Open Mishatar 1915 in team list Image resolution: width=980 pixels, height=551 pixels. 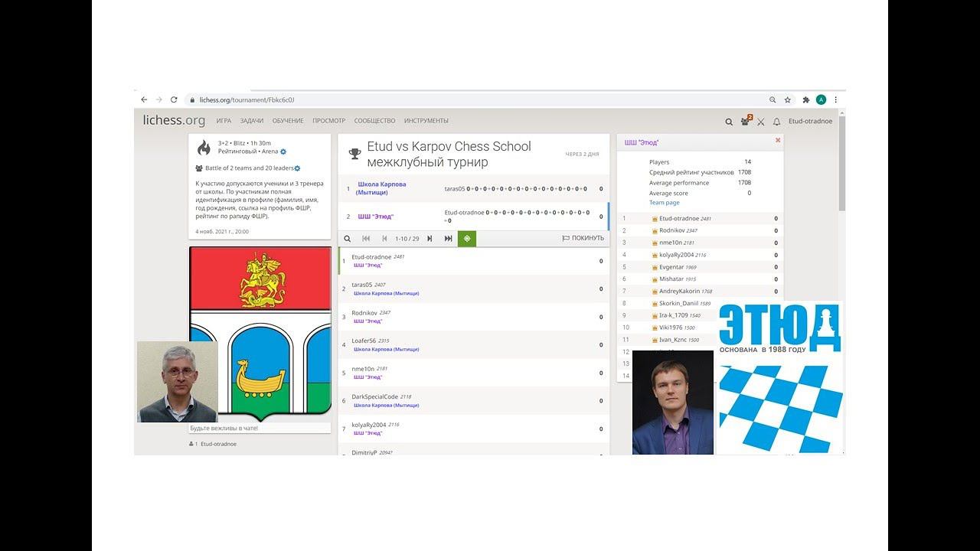(x=700, y=279)
